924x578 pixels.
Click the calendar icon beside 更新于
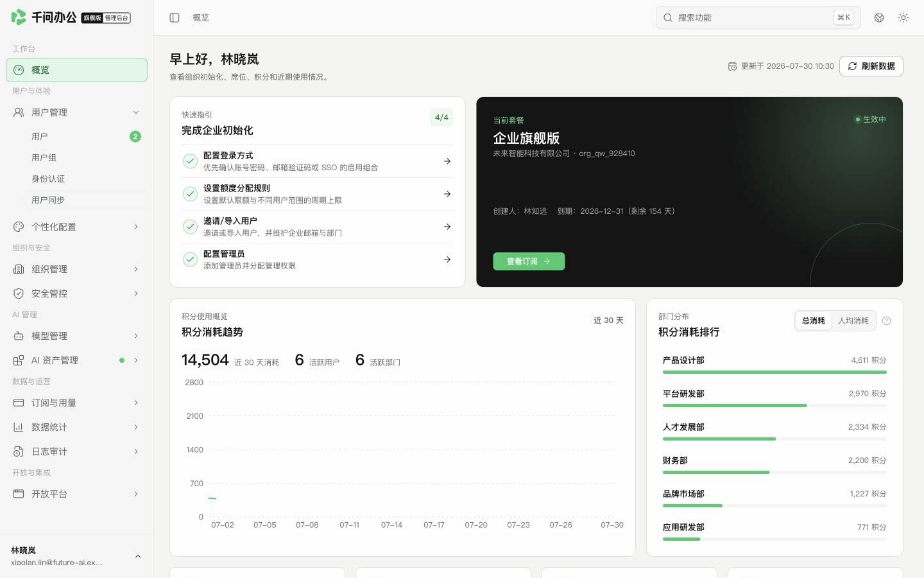(732, 66)
